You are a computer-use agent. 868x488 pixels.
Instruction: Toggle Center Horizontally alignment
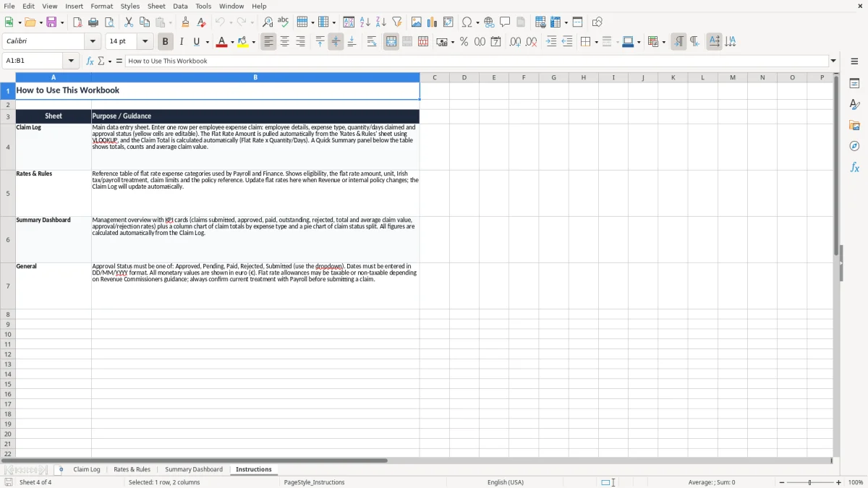pyautogui.click(x=284, y=42)
